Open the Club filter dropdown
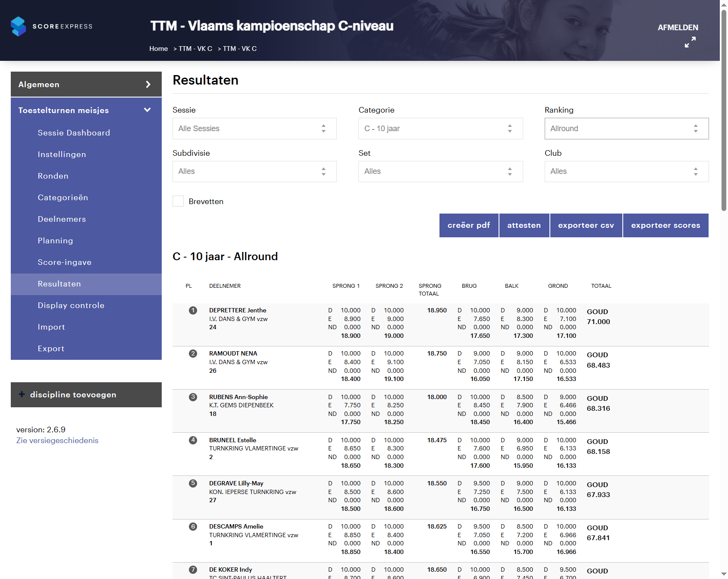The image size is (728, 579). click(626, 171)
